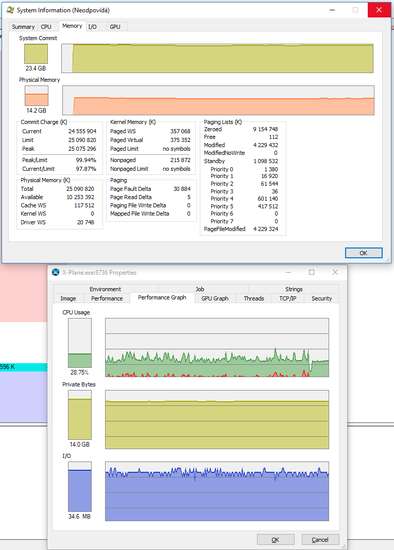Select Priority 4 value 601 140
This screenshot has height=550, width=394.
[268, 199]
